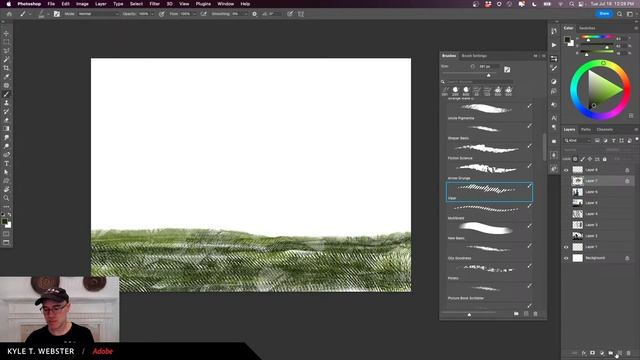This screenshot has width=640, height=360.
Task: Add a layer mask from Layers panel footer
Action: tap(593, 353)
